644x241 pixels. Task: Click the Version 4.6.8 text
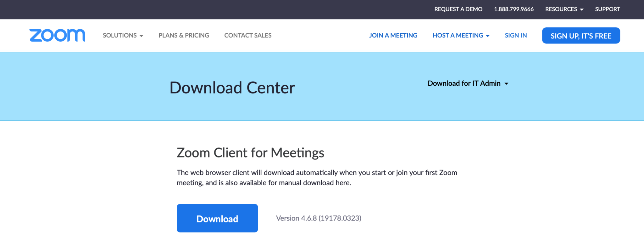(x=319, y=218)
